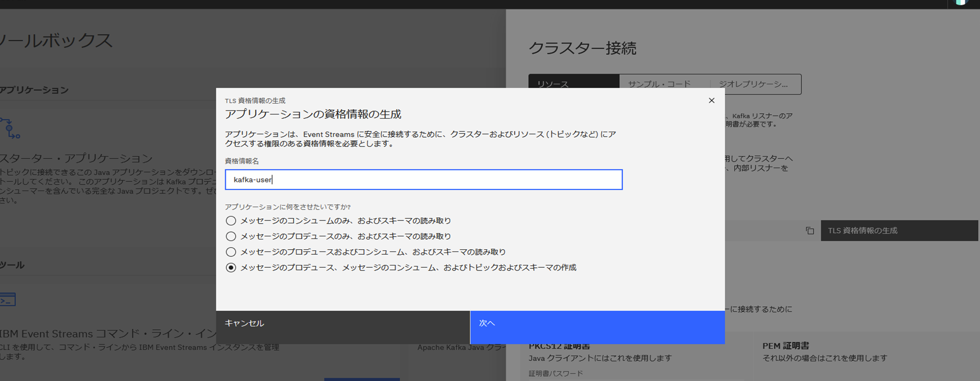Click the command-line terminal icon under ツール
The height and width of the screenshot is (381, 980).
(x=8, y=299)
